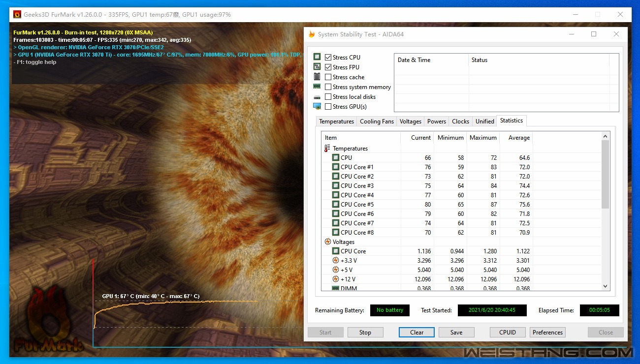Click the Maximum column header
The width and height of the screenshot is (640, 364).
483,138
